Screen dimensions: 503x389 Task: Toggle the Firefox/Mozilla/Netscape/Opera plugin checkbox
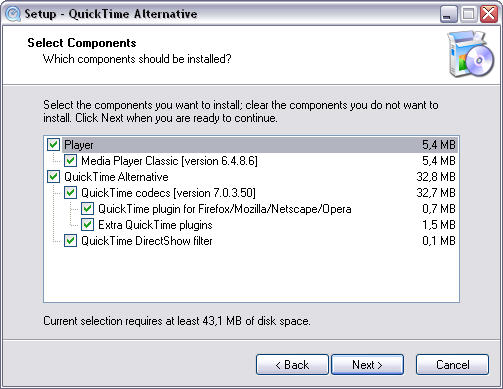87,209
